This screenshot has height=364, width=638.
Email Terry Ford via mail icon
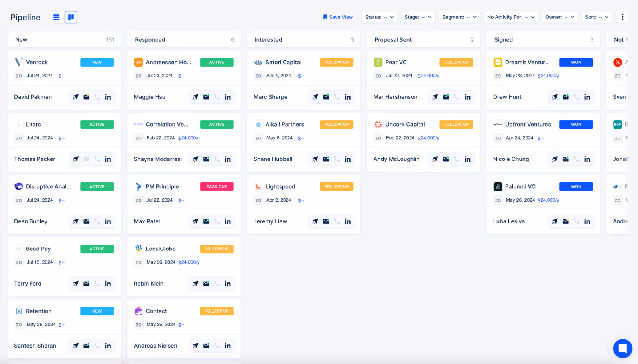pyautogui.click(x=87, y=284)
